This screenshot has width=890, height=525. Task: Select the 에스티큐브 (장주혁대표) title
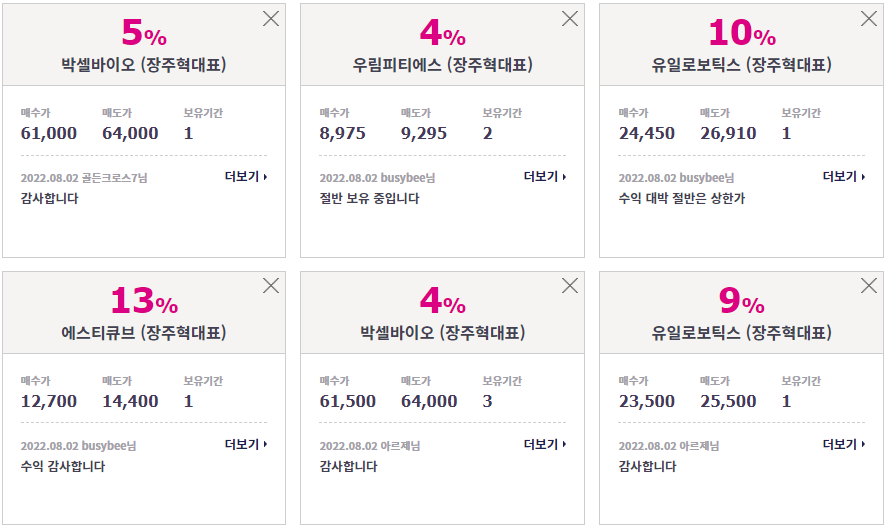(x=144, y=333)
